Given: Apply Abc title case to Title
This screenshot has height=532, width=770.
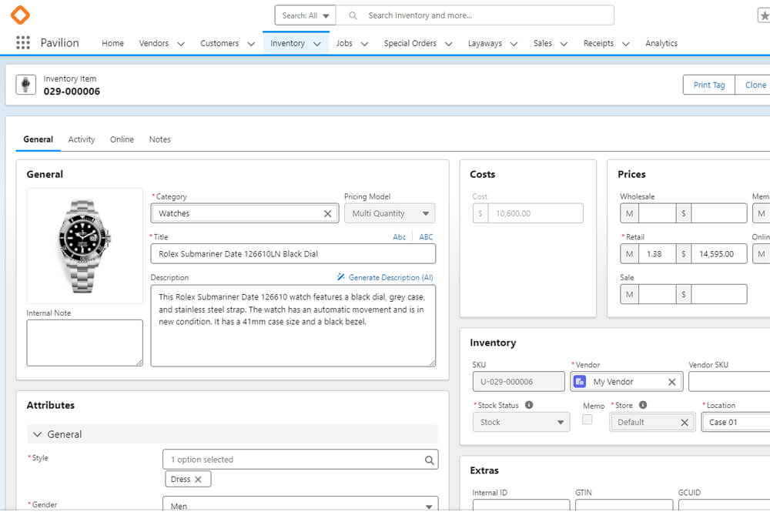Looking at the screenshot, I should coord(399,237).
